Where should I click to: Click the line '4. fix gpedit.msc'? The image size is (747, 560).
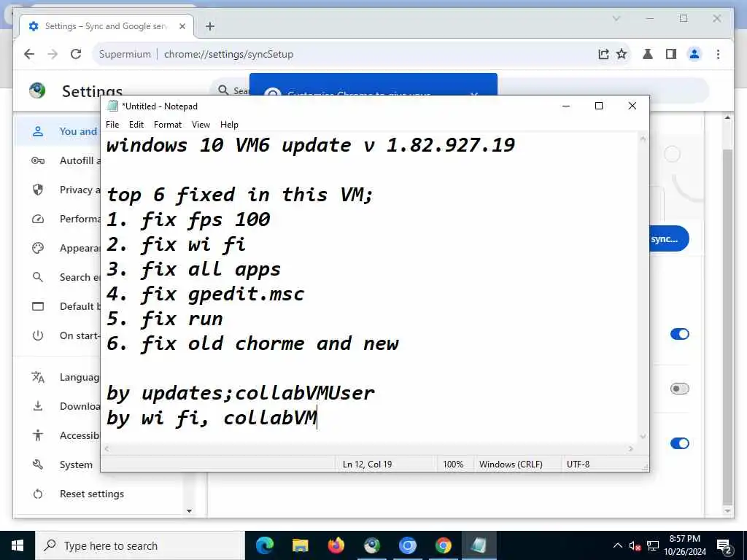[205, 295]
